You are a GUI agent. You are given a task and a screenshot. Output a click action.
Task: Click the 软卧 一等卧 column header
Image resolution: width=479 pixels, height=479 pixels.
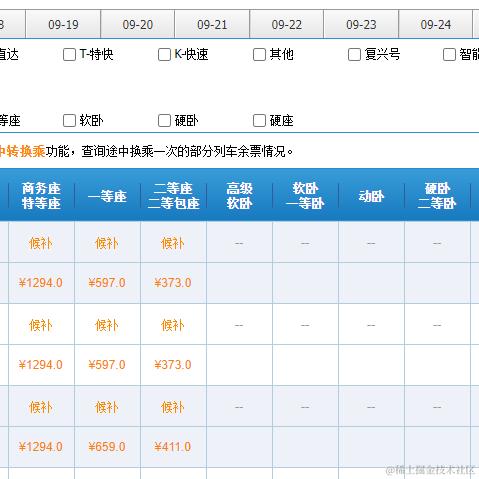point(305,196)
